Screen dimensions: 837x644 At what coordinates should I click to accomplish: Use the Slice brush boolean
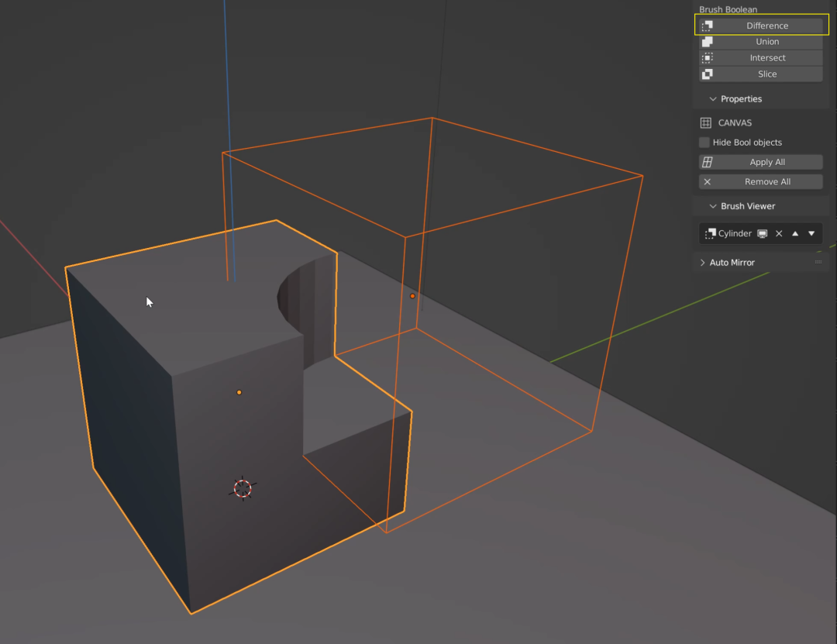click(x=761, y=74)
